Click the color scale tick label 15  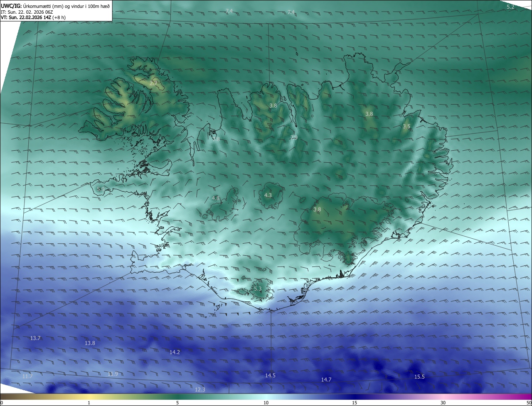click(x=355, y=403)
